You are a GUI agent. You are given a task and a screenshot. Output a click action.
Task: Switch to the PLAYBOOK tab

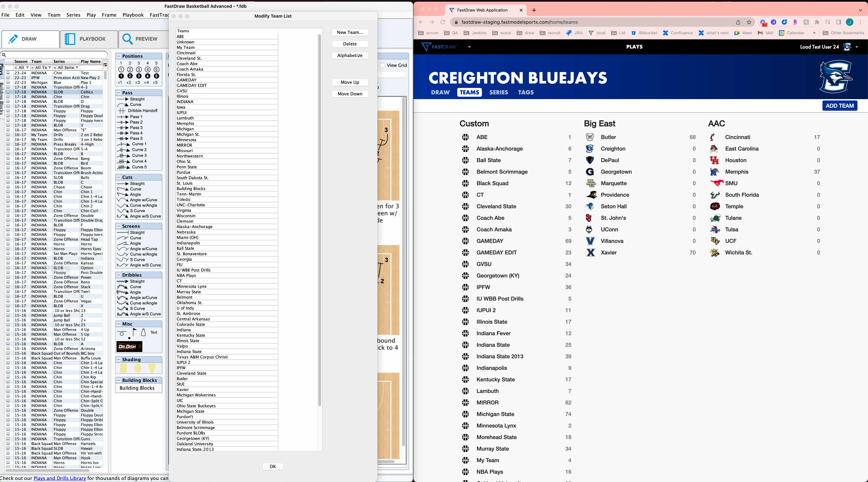coord(89,39)
